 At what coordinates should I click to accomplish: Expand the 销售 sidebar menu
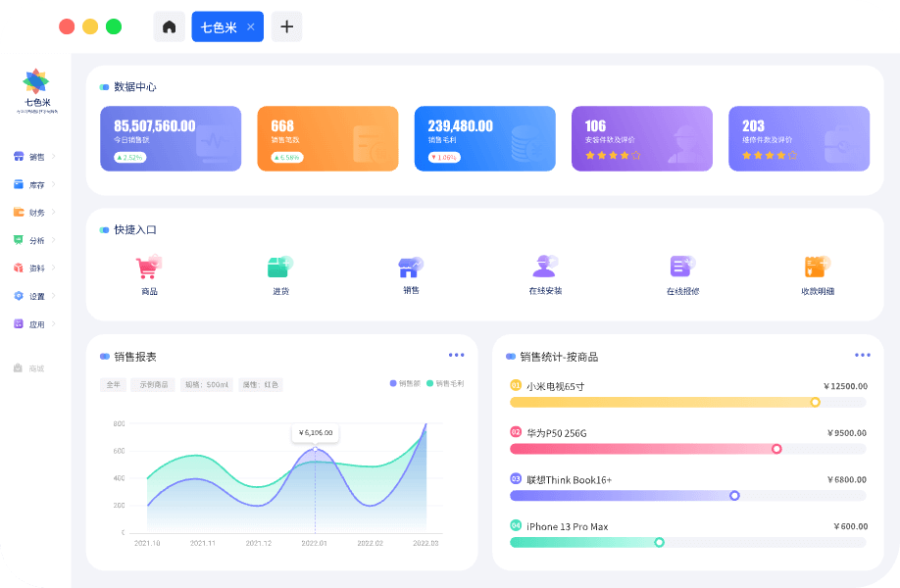coord(34,157)
